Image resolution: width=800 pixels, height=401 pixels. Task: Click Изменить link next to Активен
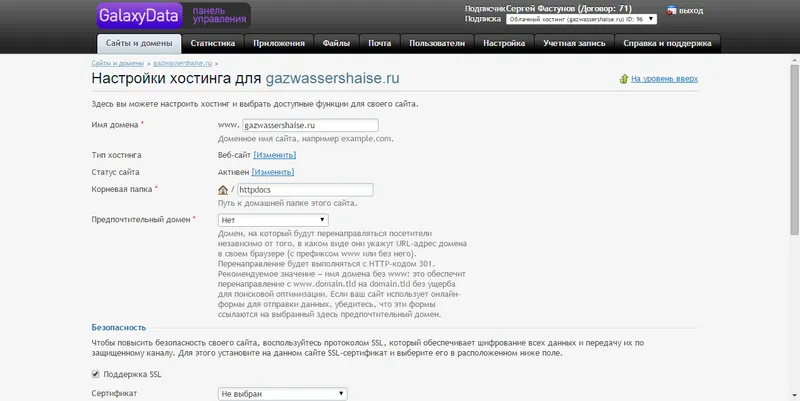click(x=272, y=172)
